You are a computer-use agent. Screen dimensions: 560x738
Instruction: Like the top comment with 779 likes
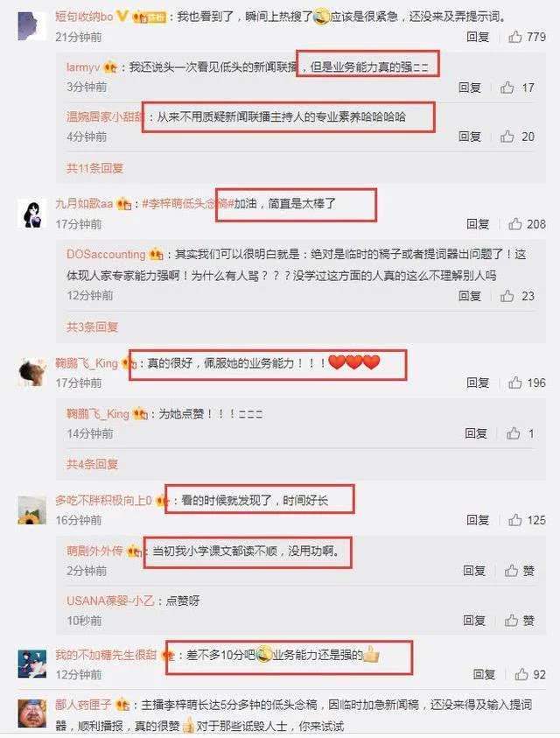click(514, 37)
